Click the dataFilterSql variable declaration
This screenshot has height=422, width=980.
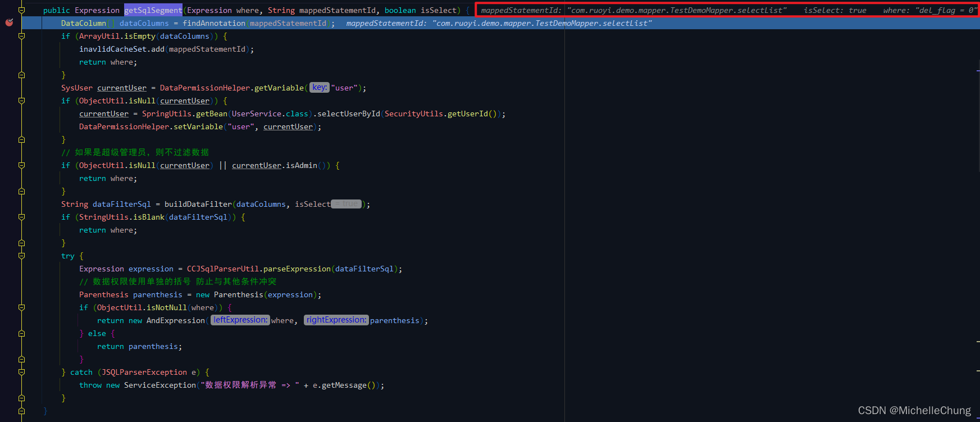(x=122, y=204)
